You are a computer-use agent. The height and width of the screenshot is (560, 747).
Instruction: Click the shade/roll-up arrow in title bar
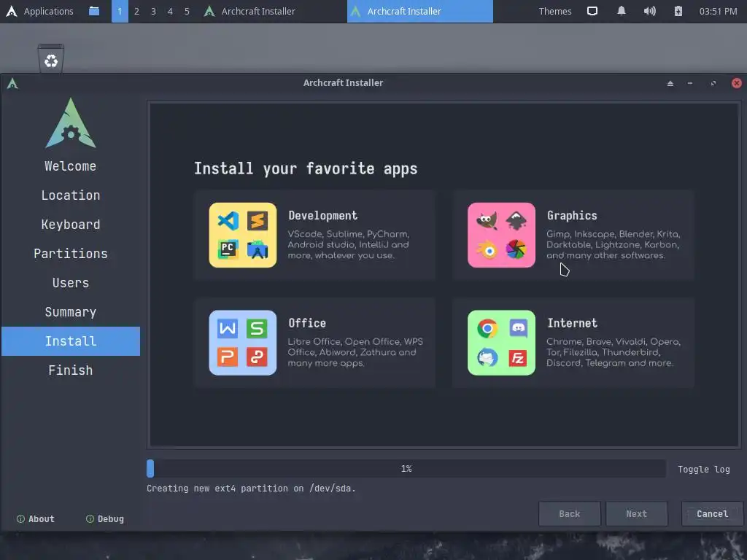pos(670,83)
